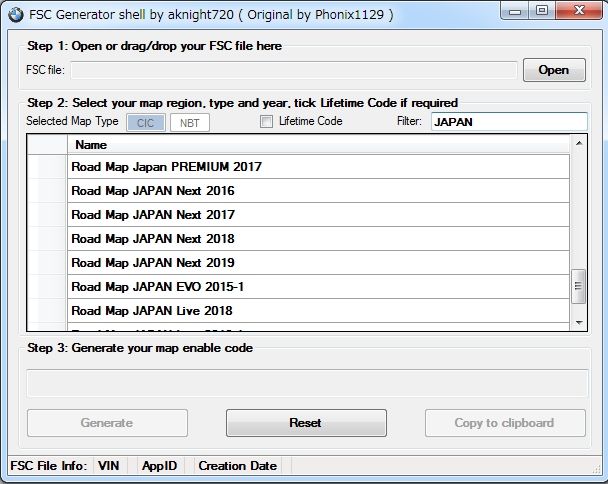Maximize the FSC Generator window

tap(542, 11)
